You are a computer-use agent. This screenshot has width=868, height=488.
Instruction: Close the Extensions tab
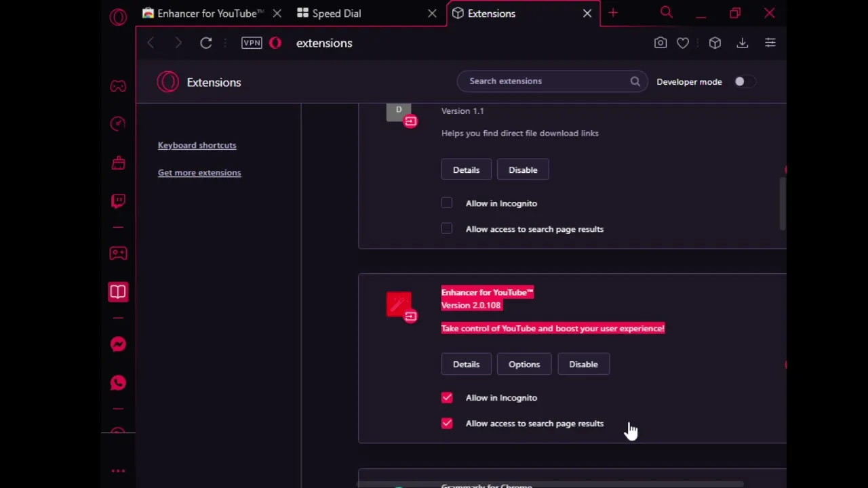[x=587, y=14]
